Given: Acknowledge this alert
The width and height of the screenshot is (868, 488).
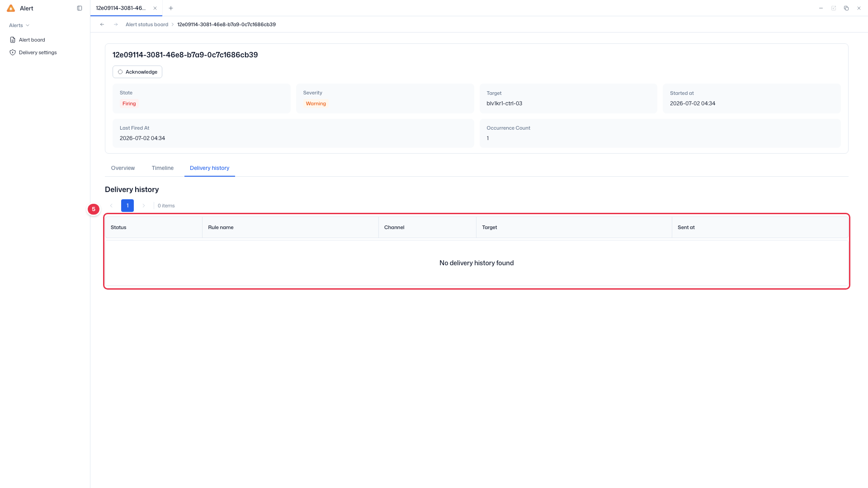Looking at the screenshot, I should [x=137, y=72].
